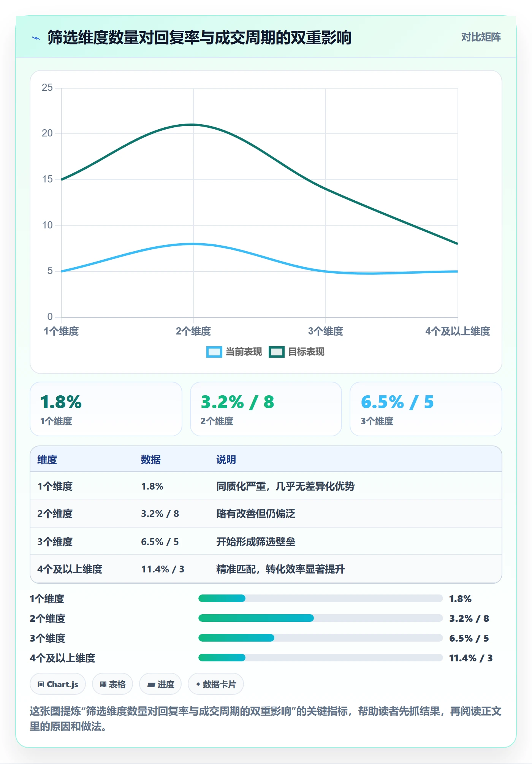Click the 说明 column header
Screen dimensions: 532x764
click(226, 460)
